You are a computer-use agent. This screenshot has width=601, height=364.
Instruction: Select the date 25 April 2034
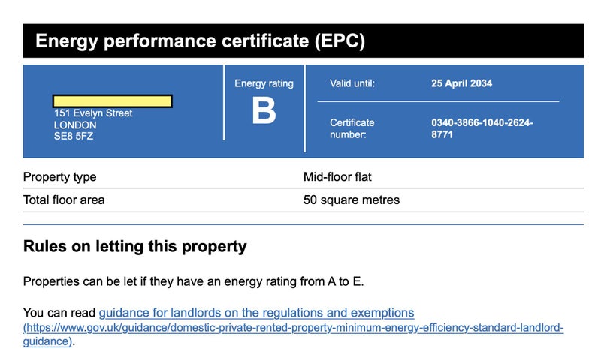click(462, 83)
